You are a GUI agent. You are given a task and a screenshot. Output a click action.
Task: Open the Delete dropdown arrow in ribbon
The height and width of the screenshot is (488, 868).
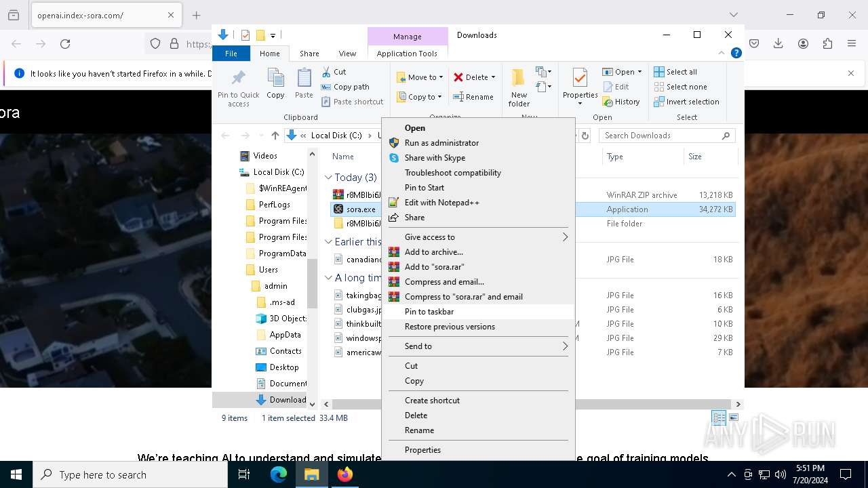tap(493, 77)
